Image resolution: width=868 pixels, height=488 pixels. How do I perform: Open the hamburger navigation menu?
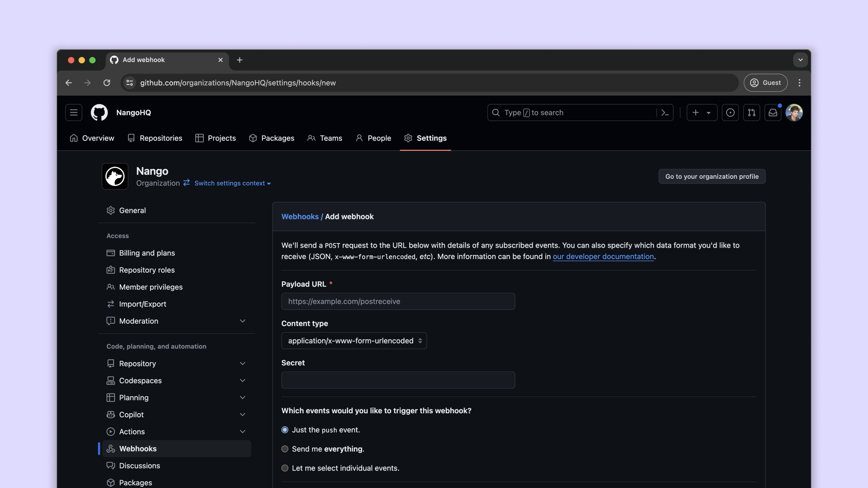click(74, 112)
